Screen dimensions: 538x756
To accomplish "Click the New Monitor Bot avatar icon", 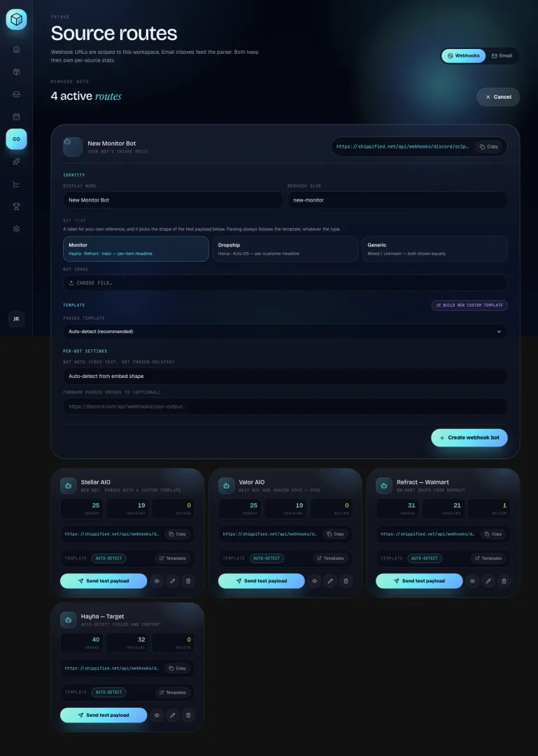I will click(73, 146).
